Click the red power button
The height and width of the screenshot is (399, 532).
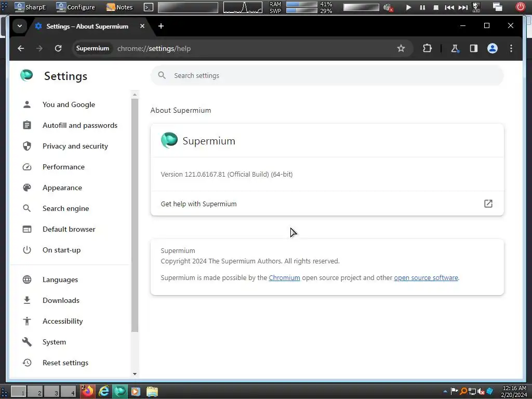click(x=520, y=7)
